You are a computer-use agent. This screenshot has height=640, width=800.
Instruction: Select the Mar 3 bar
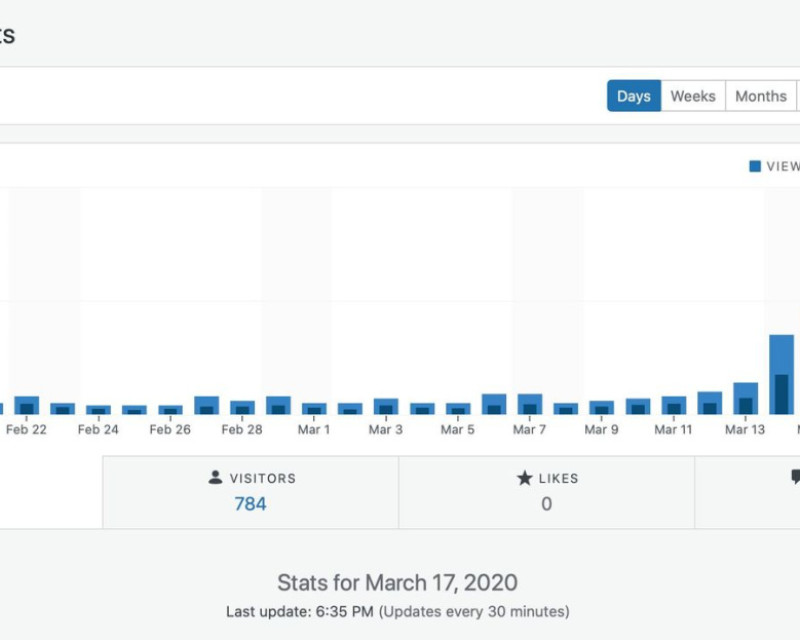click(x=386, y=406)
